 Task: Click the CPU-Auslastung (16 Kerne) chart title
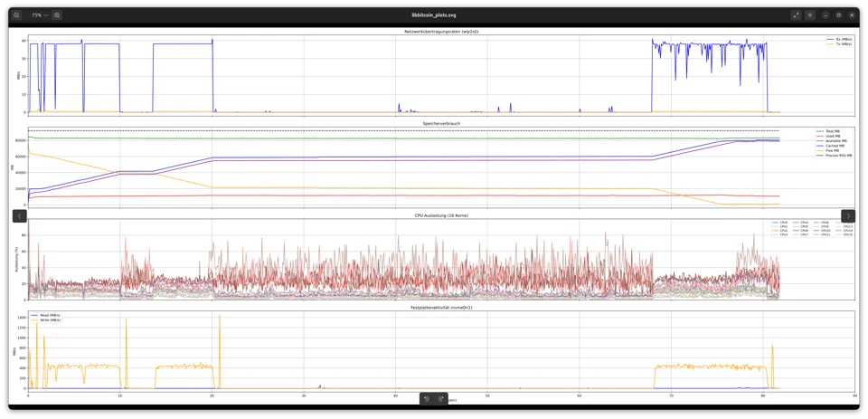[442, 215]
